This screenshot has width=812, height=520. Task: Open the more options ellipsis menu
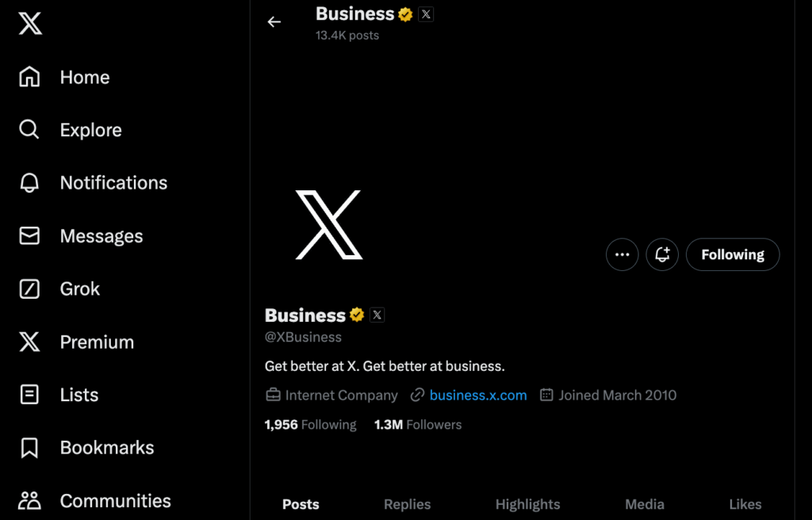point(622,254)
